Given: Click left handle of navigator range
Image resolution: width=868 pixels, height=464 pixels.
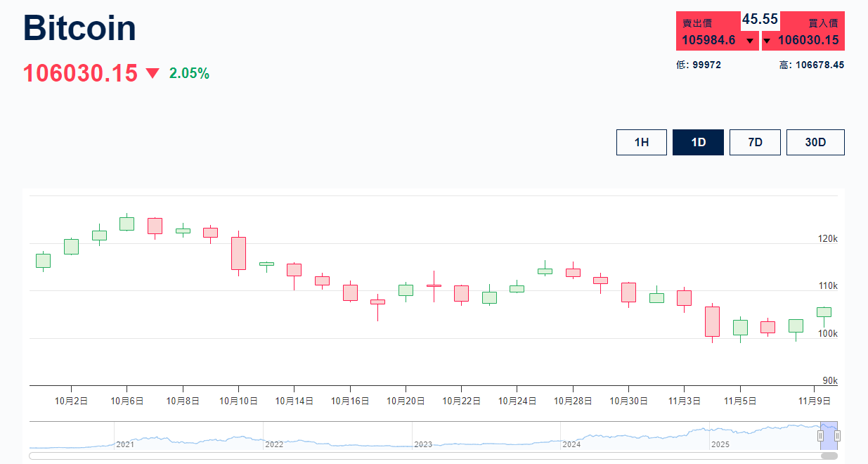Looking at the screenshot, I should pos(820,436).
